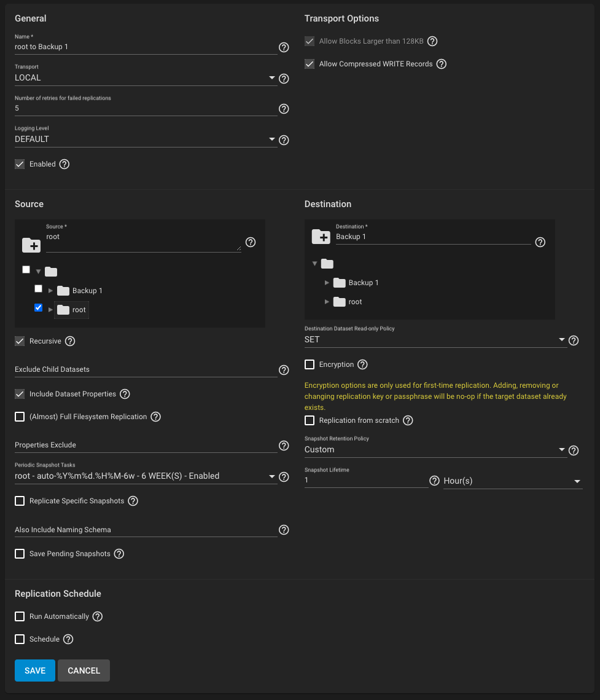Open the Logging Level dropdown
600x700 pixels.
[x=146, y=140]
